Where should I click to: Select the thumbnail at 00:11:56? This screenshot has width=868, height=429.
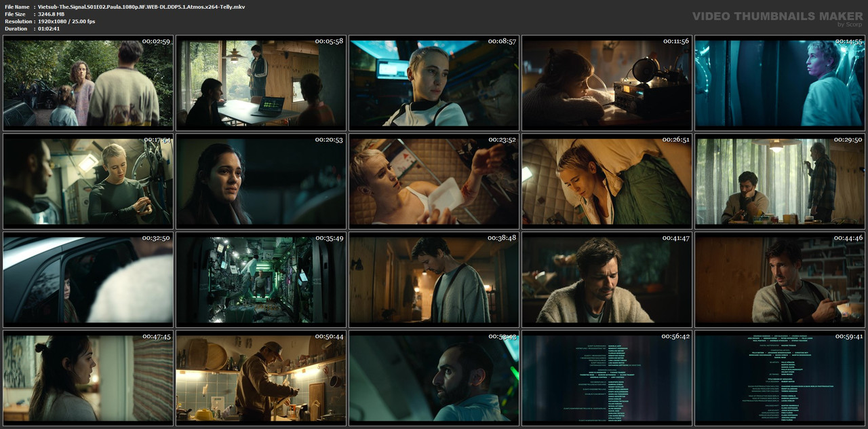tap(607, 83)
